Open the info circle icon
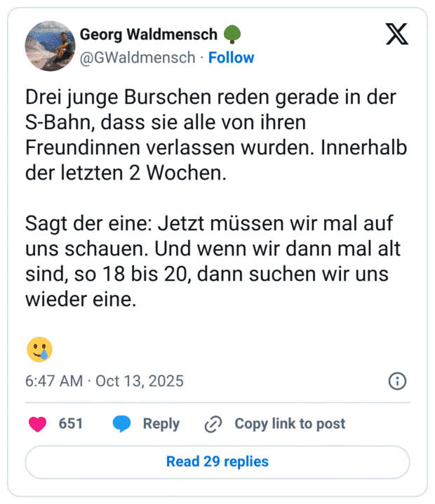 pos(397,381)
